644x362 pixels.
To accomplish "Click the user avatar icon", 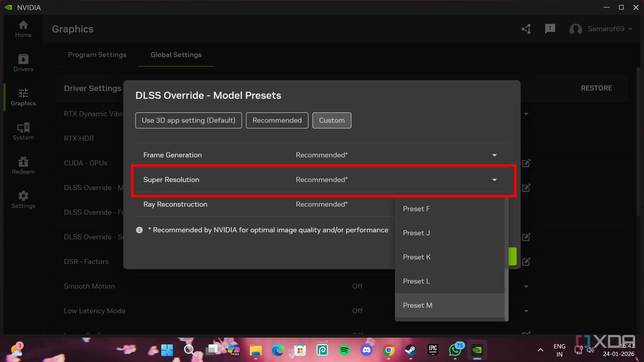I will [576, 29].
